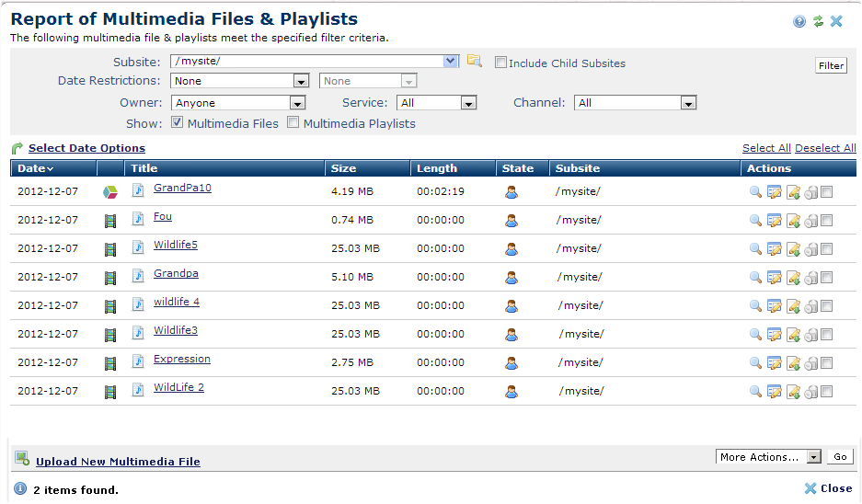The height and width of the screenshot is (504, 862).
Task: Open subsite folder browse icon
Action: pyautogui.click(x=474, y=61)
